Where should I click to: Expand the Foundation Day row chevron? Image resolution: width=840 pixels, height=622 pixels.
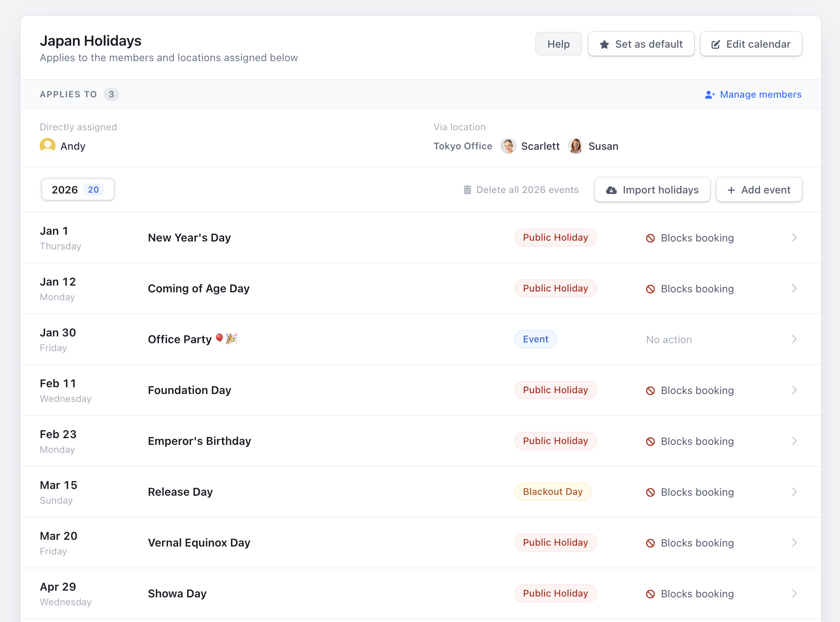click(x=794, y=390)
